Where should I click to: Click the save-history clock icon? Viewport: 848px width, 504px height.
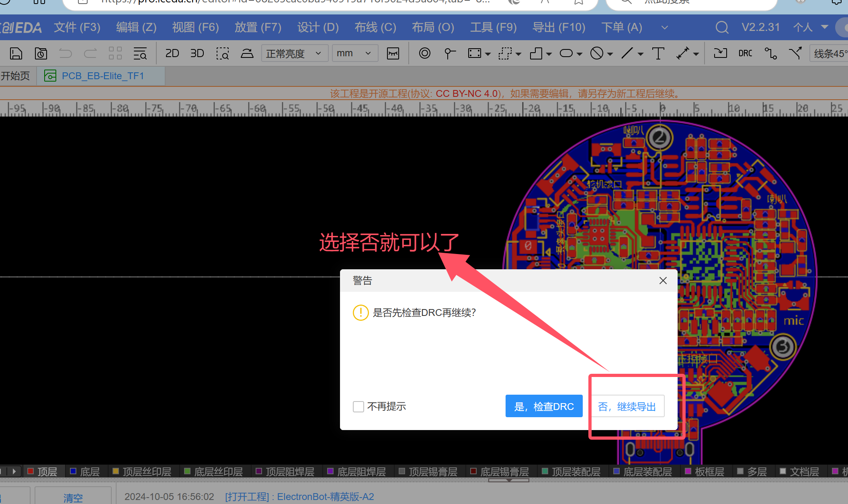(x=41, y=53)
